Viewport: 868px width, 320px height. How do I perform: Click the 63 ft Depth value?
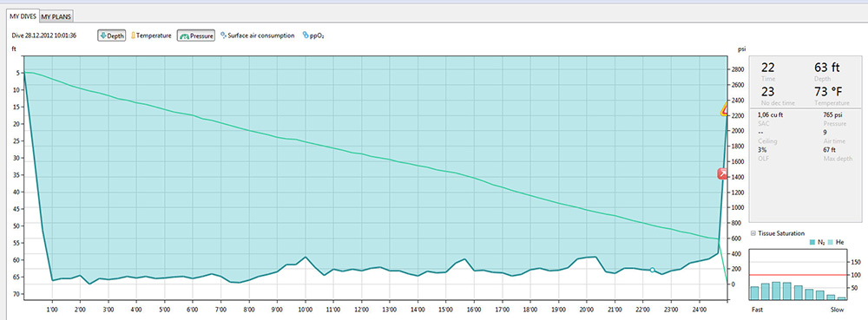tap(827, 68)
